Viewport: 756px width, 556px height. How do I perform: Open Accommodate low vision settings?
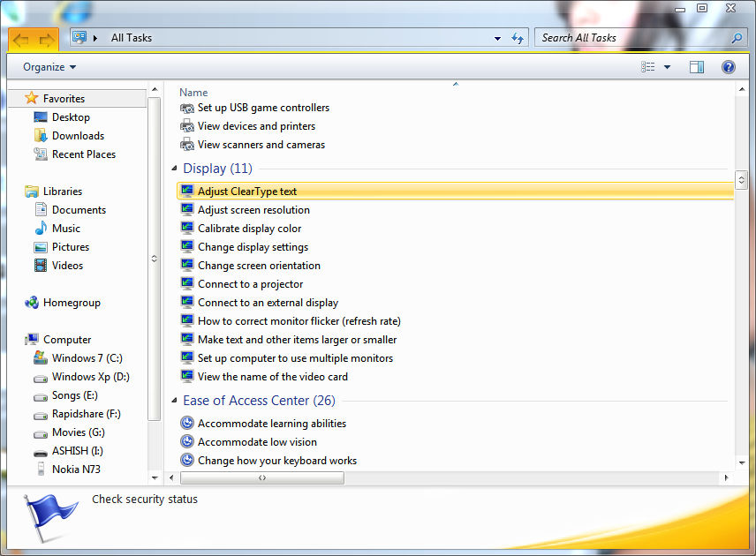256,441
